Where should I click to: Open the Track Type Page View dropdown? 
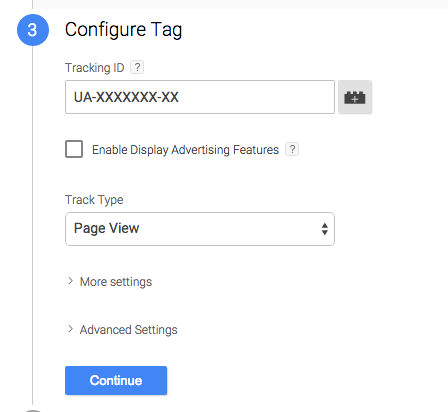tap(200, 229)
